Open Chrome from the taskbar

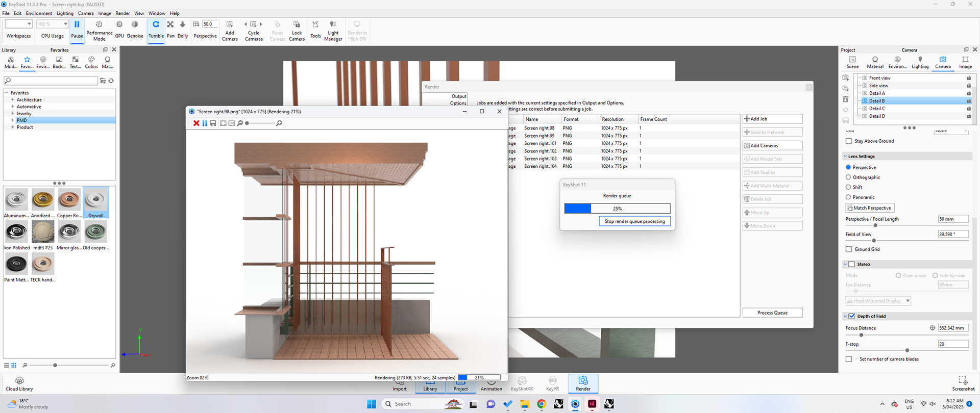click(x=542, y=404)
